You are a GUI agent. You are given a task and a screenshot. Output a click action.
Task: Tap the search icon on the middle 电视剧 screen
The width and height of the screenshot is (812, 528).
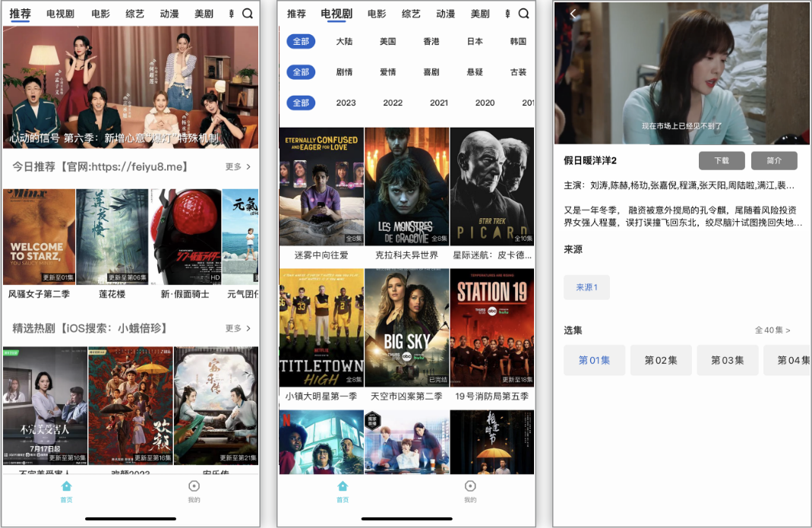coord(524,14)
